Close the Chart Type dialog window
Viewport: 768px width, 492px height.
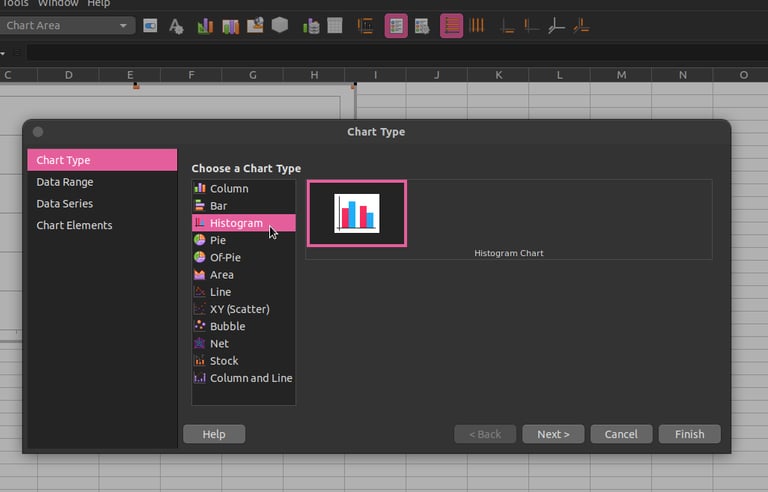tap(38, 132)
